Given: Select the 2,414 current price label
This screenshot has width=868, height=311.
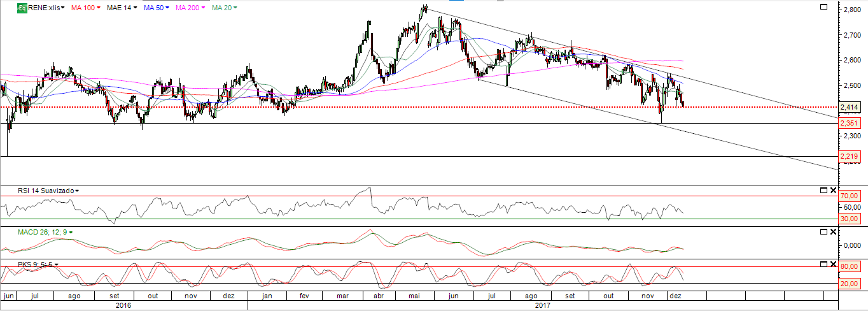Looking at the screenshot, I should tap(850, 107).
